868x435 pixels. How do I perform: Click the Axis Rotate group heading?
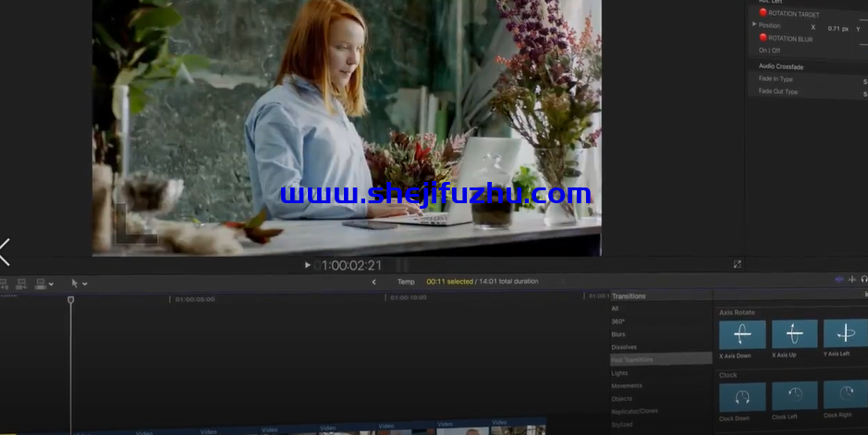click(x=737, y=312)
